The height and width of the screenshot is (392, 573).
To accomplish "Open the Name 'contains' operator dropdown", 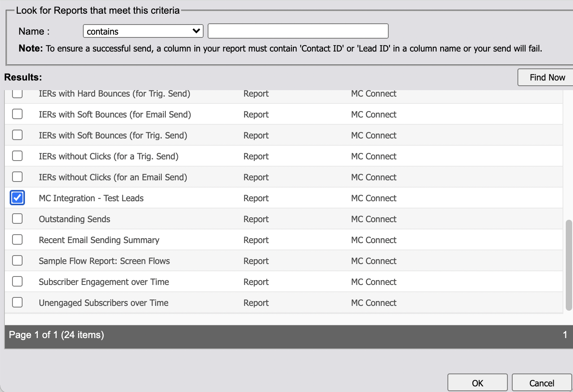I will (x=143, y=31).
